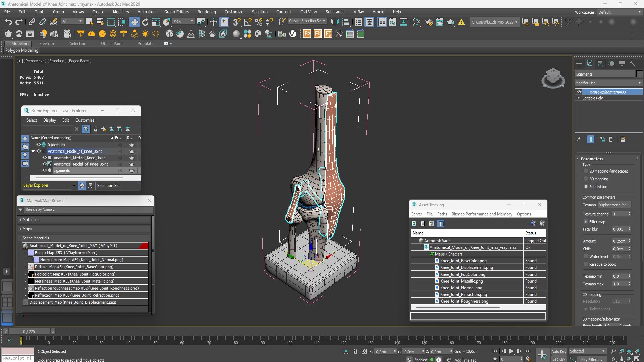Open the Rendering menu
The height and width of the screenshot is (362, 644).
206,12
